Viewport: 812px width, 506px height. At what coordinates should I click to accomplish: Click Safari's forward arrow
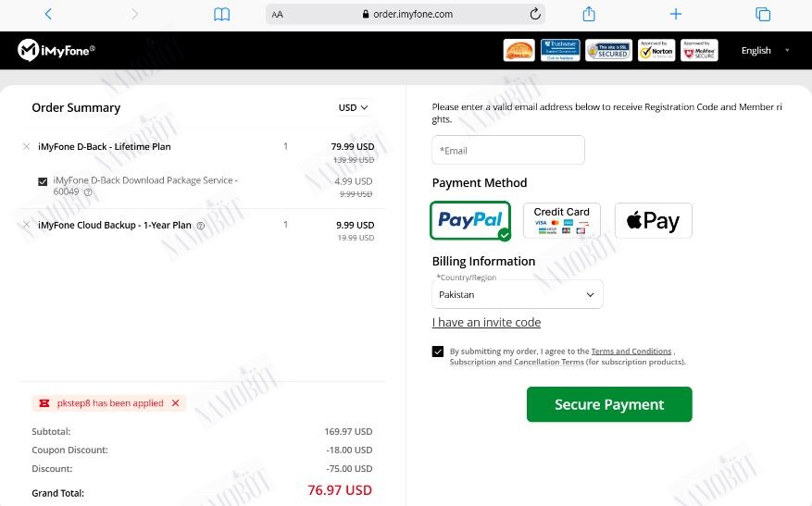(134, 14)
